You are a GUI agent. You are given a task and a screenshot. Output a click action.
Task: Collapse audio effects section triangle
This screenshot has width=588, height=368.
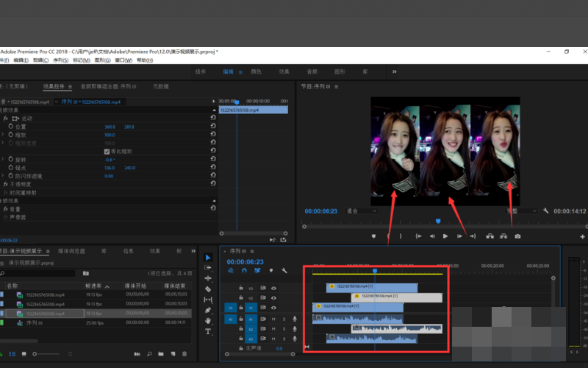214,201
